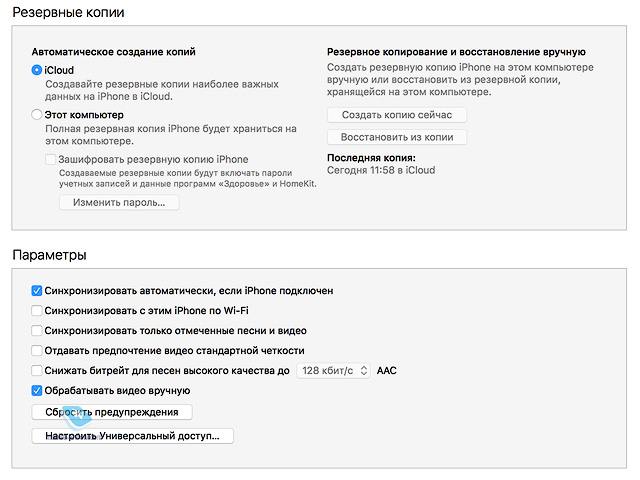Click the Автоматическое создание копий label
The image size is (640, 480).
tap(113, 52)
